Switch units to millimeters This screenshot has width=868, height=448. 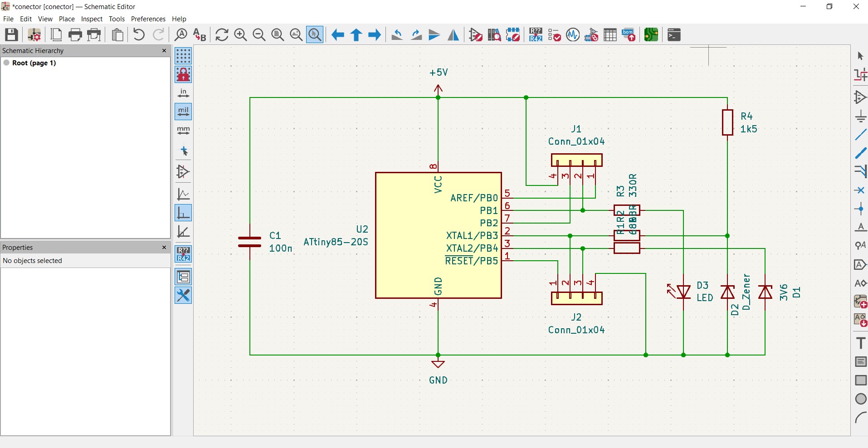[x=183, y=131]
